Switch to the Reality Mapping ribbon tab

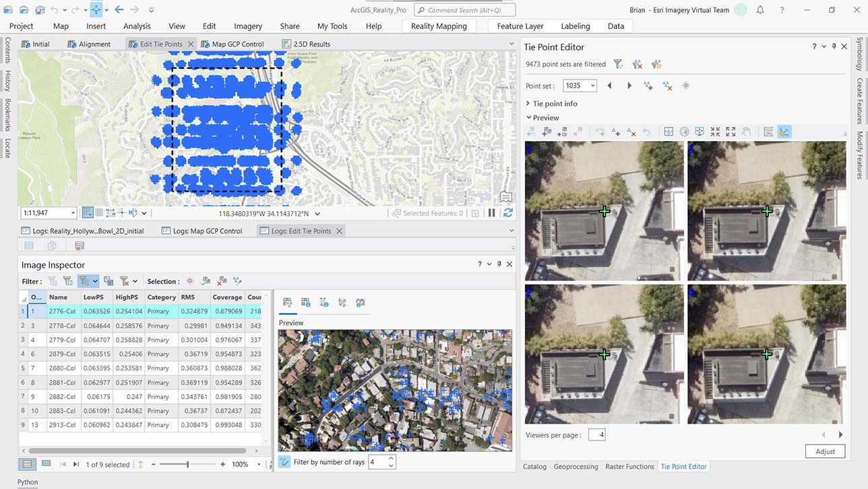(439, 26)
